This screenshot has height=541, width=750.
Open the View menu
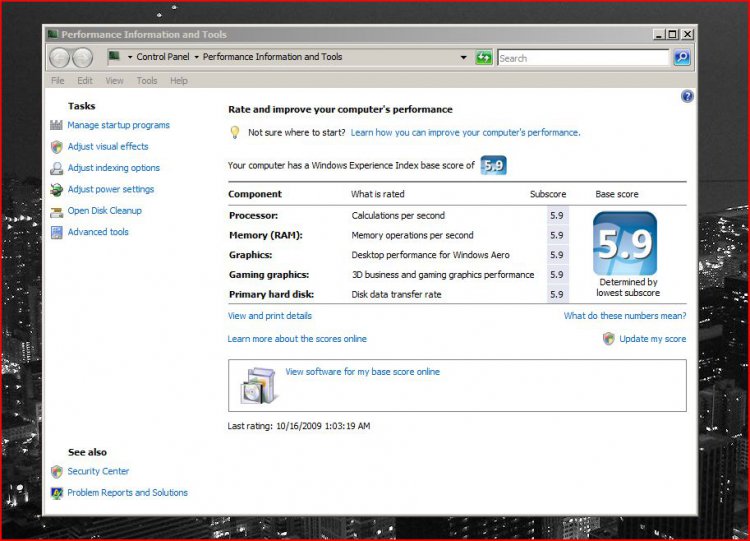pyautogui.click(x=114, y=80)
